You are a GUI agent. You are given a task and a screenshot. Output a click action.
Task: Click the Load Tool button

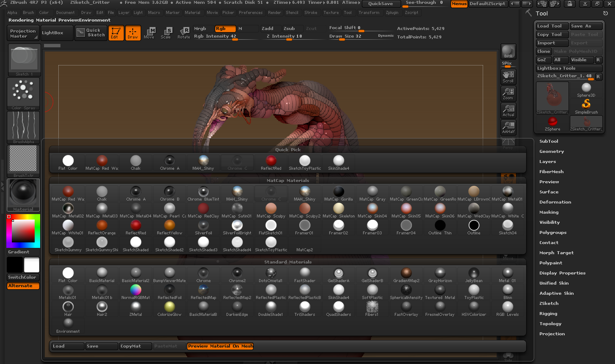click(552, 26)
